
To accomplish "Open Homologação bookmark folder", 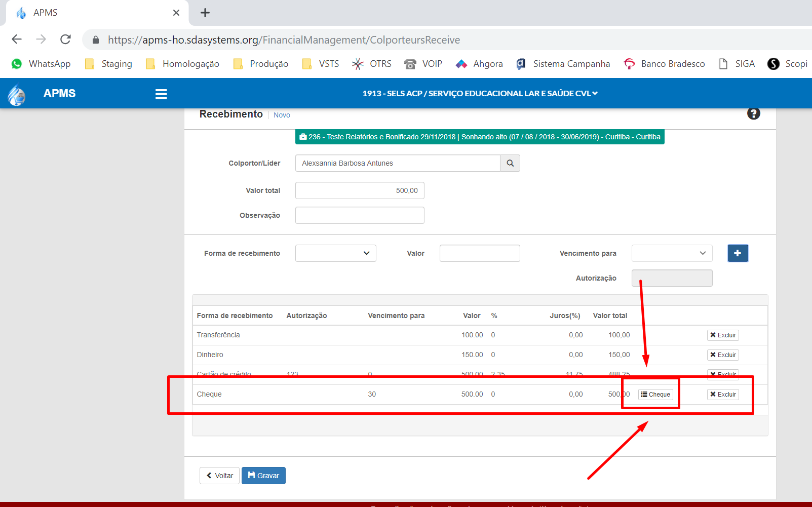I will point(182,64).
